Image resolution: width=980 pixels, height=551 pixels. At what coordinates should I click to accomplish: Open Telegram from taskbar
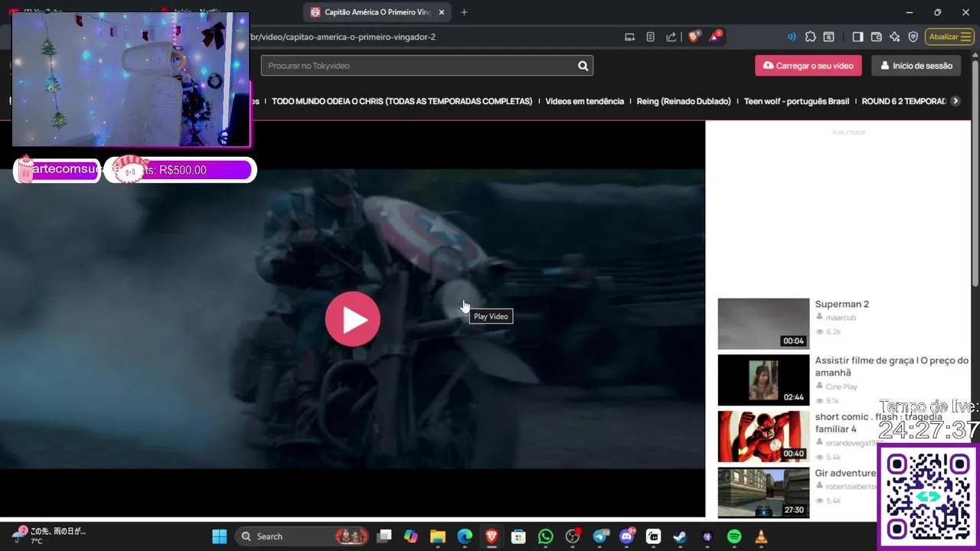coord(599,536)
